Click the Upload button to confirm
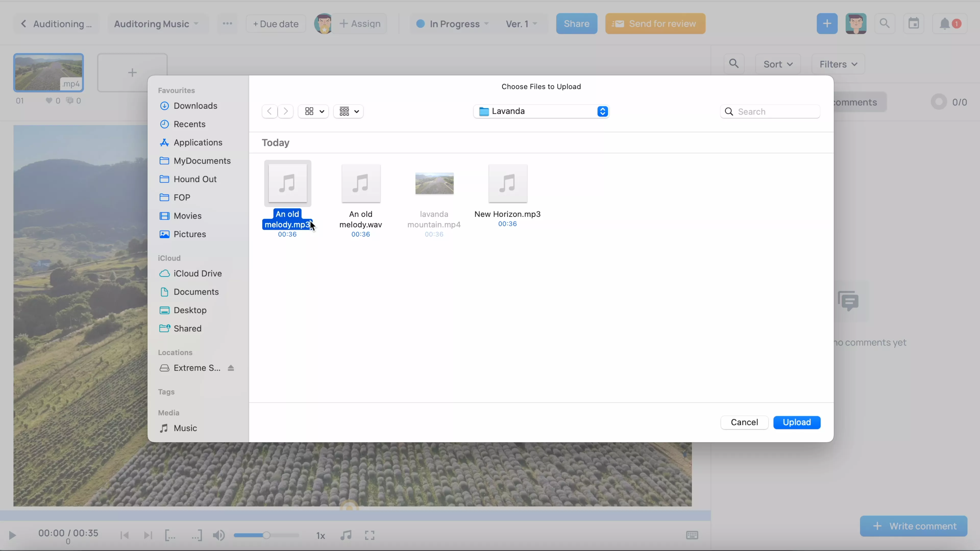The image size is (980, 551). pos(797,422)
